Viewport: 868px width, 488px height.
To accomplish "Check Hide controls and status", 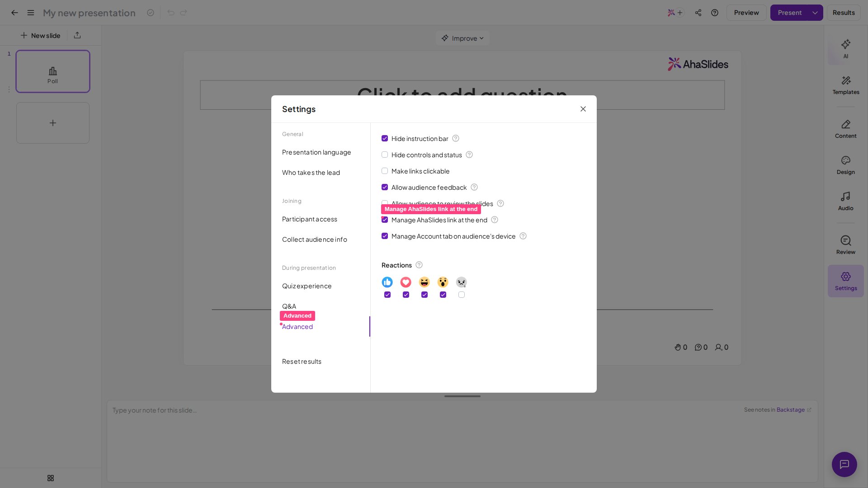I will coord(385,155).
